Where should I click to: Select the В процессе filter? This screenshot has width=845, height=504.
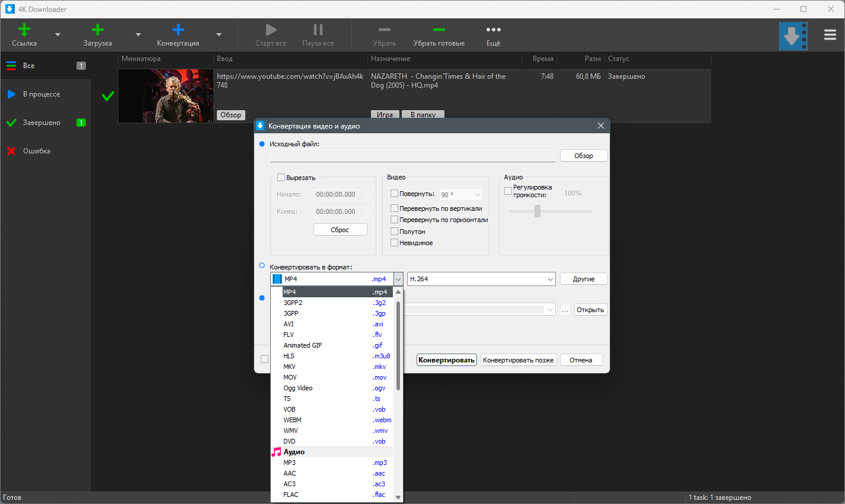point(46,94)
